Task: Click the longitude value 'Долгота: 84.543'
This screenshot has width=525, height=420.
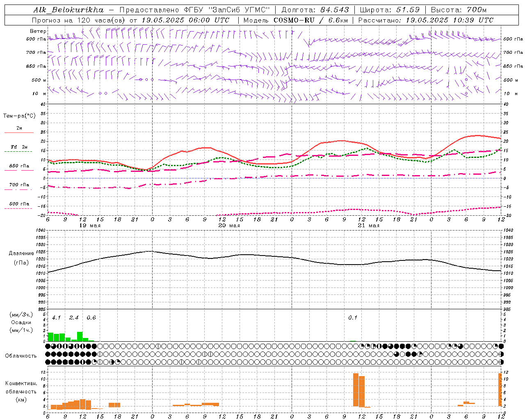Action: click(315, 10)
